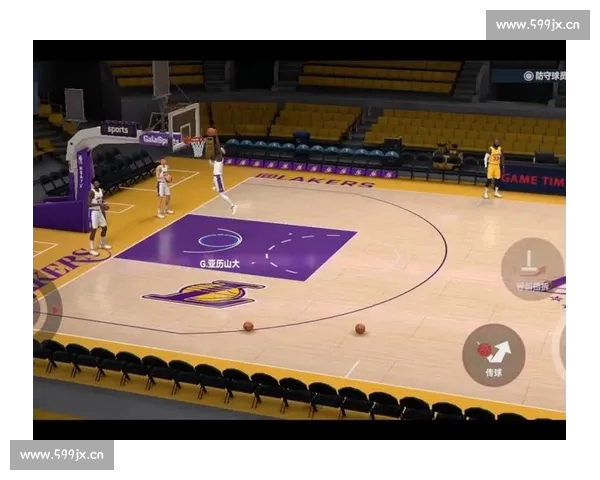Viewport: 600px width, 480px height.
Task: Open the www.599jx.cn watermark at bottom left
Action: click(x=62, y=455)
